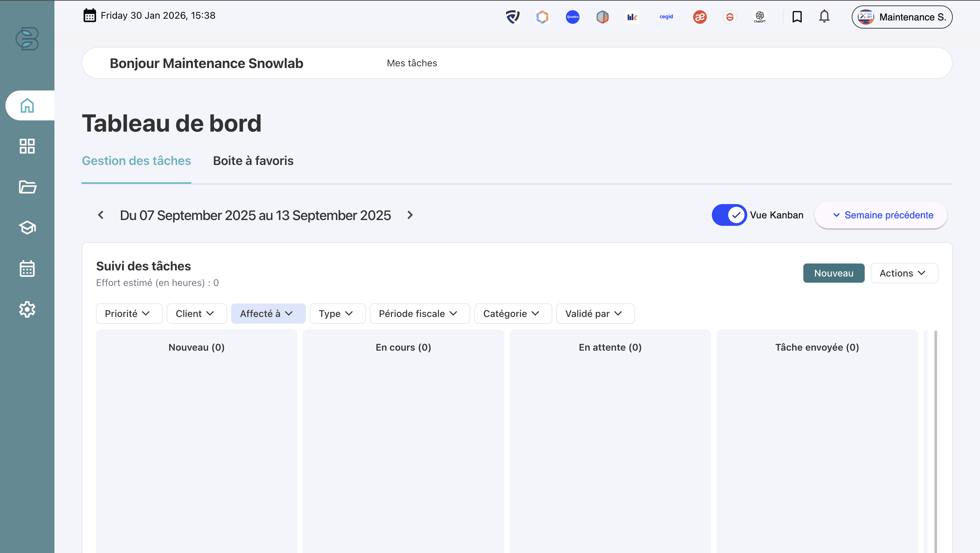
Task: Open the grid dashboard sidebar icon
Action: pos(27,146)
